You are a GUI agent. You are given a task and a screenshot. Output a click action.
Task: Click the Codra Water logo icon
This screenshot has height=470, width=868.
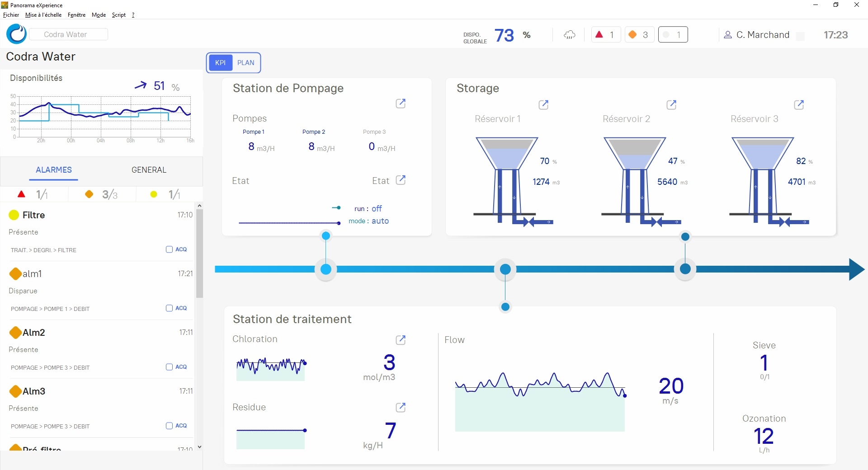pos(17,34)
